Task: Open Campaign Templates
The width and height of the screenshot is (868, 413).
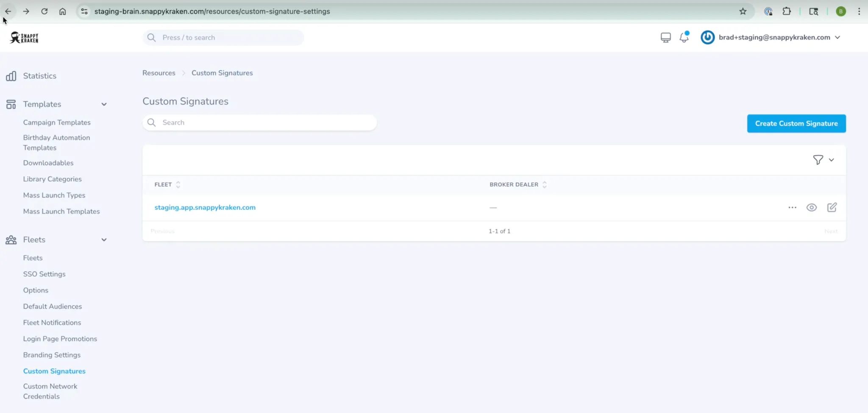Action: [x=57, y=123]
